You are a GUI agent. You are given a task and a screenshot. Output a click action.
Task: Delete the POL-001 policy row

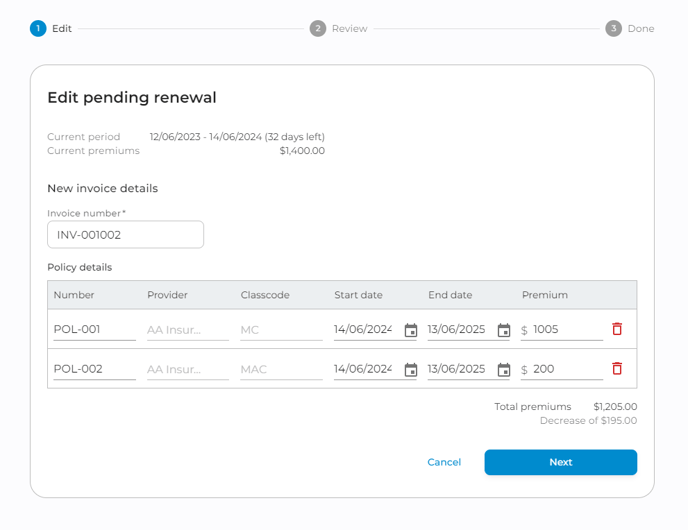pos(617,329)
